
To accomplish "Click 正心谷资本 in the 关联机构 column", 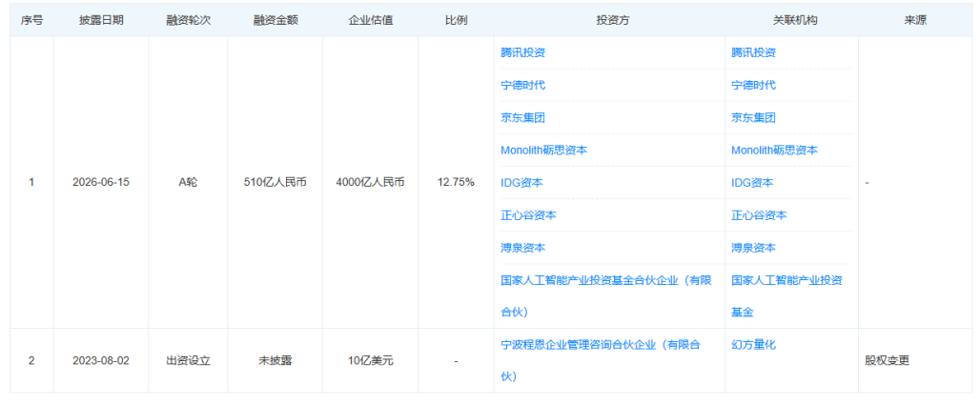I will [x=760, y=215].
